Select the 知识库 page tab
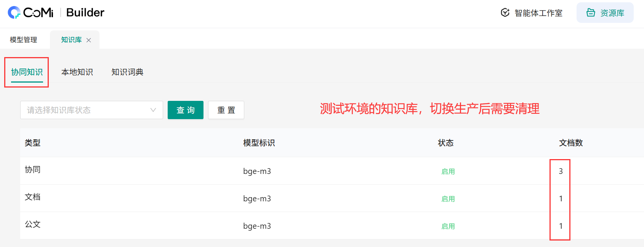The width and height of the screenshot is (644, 247). pos(71,40)
